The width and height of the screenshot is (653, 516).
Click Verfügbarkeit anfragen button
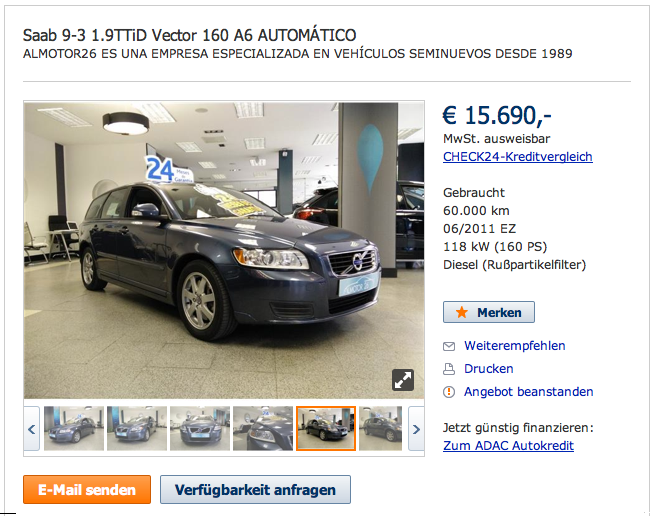tap(255, 489)
